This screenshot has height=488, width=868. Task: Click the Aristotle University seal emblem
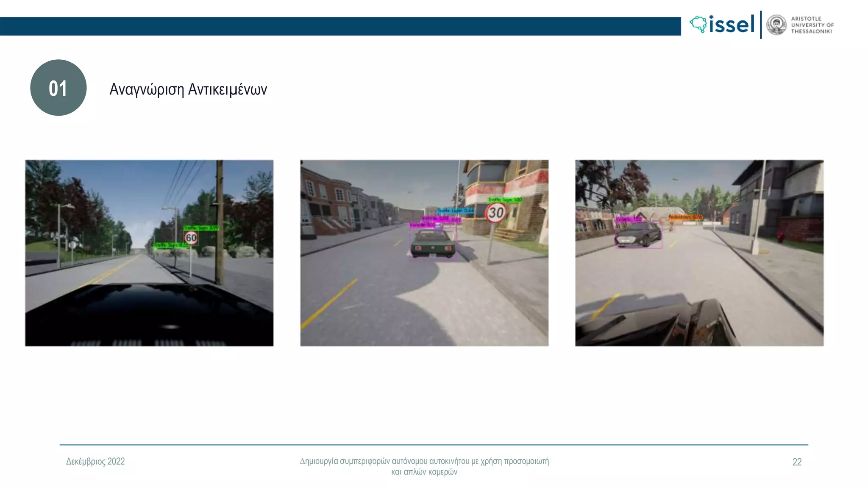(776, 25)
